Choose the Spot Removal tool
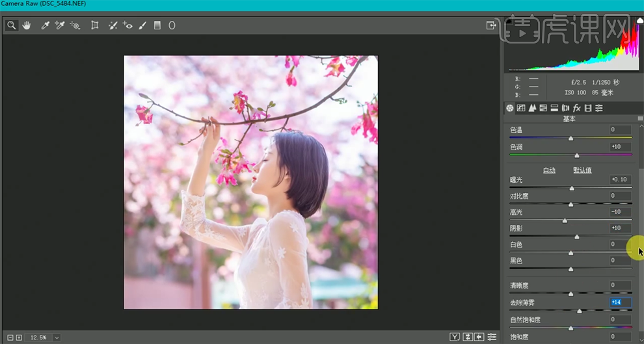 (113, 25)
